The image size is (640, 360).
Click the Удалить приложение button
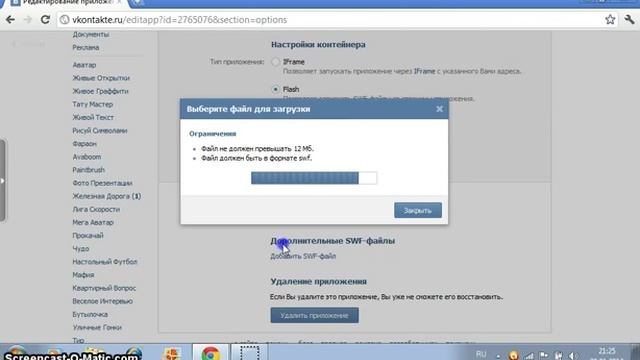click(314, 315)
